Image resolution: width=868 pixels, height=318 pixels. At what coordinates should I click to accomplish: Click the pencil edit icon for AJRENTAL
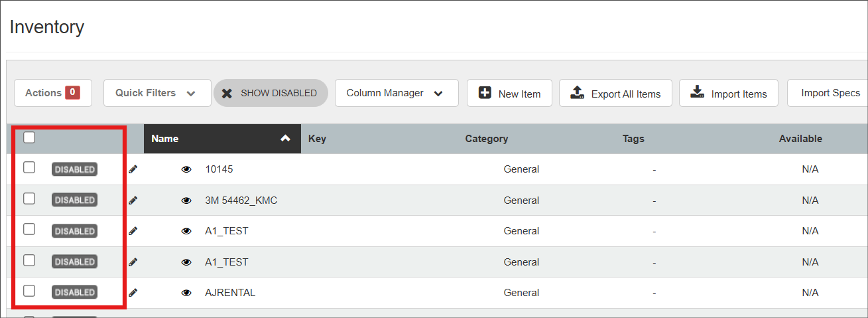click(133, 292)
